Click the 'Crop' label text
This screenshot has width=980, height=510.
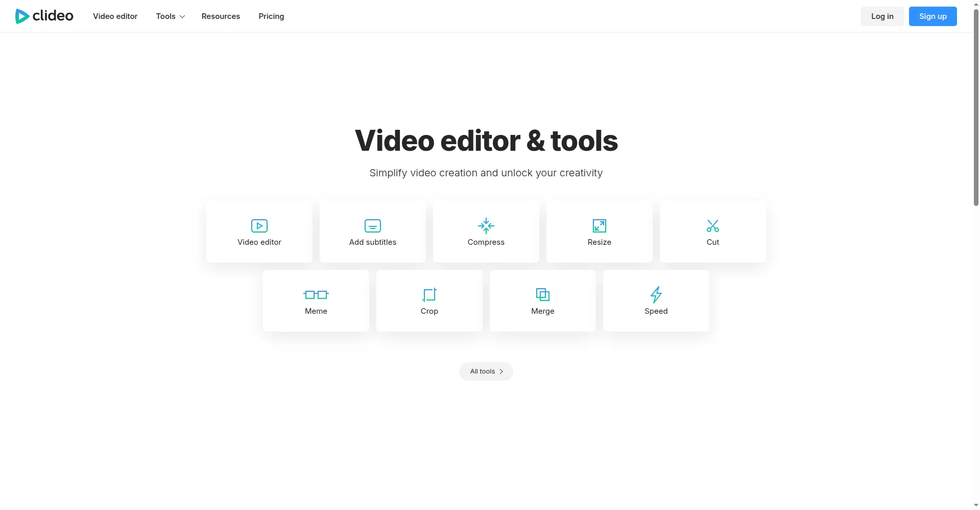(429, 311)
